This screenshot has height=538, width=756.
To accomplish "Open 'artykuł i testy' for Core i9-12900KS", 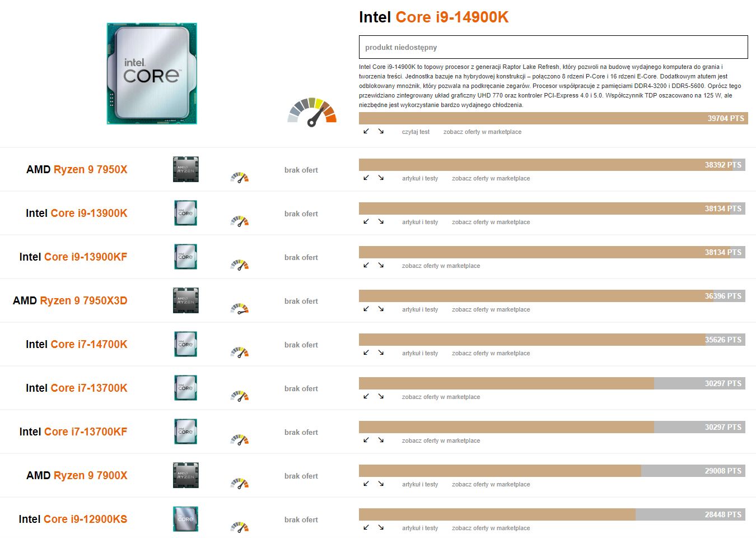I will [x=420, y=528].
